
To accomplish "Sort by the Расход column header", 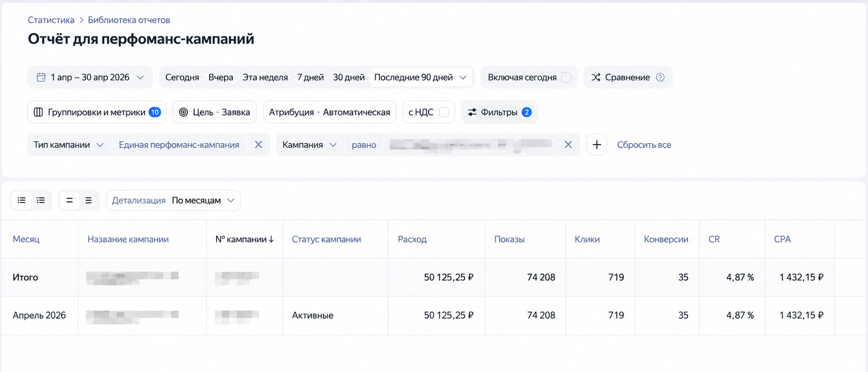I will (412, 239).
